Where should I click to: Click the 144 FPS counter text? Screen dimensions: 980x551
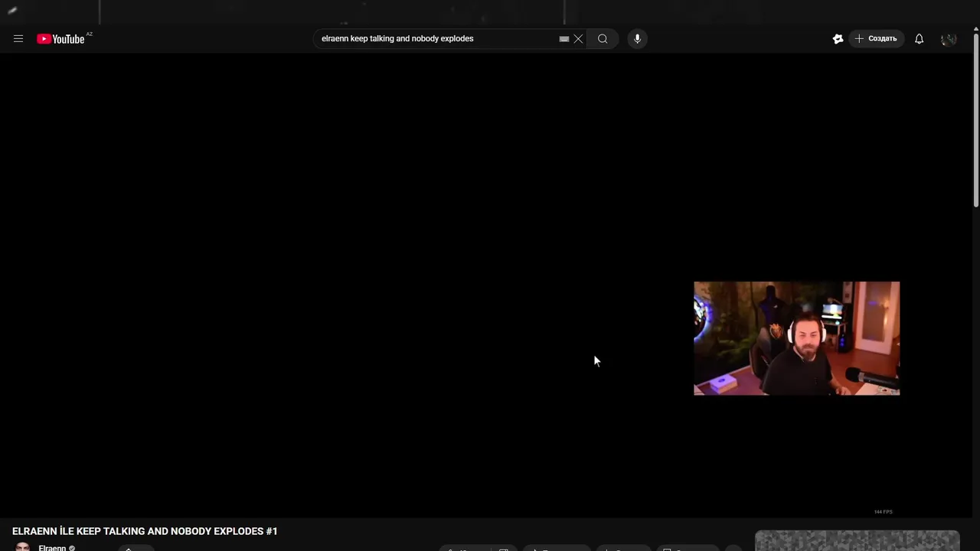883,511
